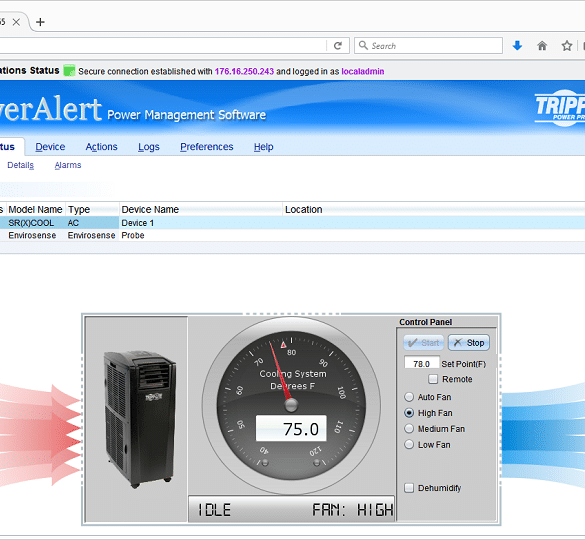The image size is (585, 540).
Task: Sort by Device Name column header
Action: [x=201, y=209]
